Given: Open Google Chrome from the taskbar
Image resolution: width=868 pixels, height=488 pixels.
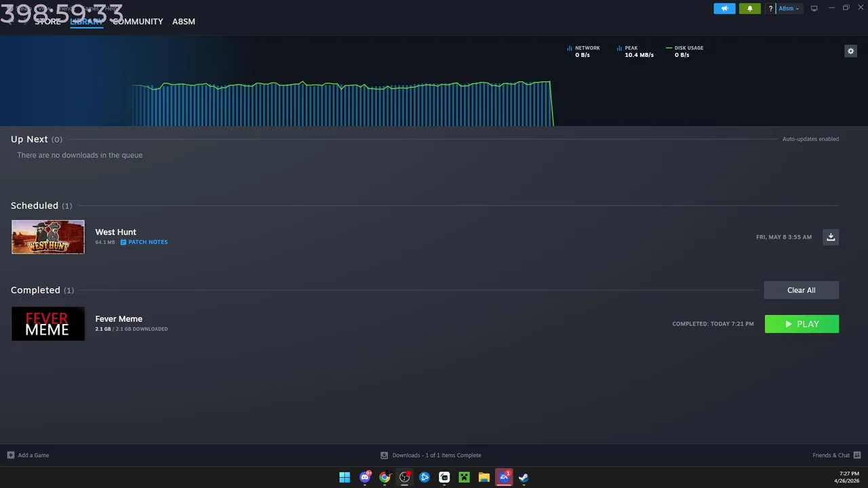Looking at the screenshot, I should (x=384, y=477).
